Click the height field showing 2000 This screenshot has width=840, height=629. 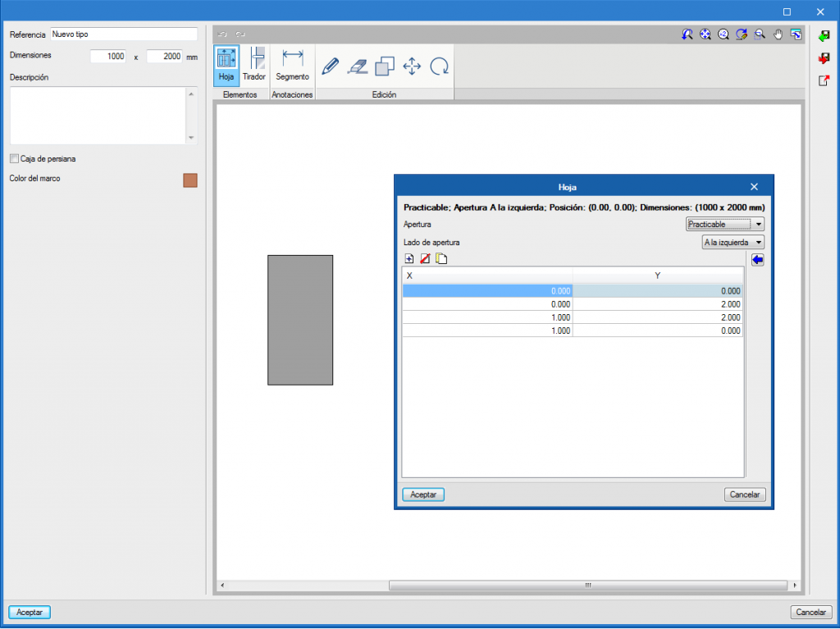click(x=164, y=57)
